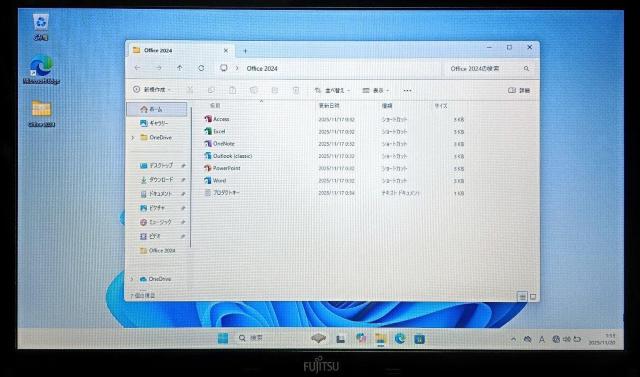Open the 並べ替え sort dropdown
The image size is (640, 377).
click(x=332, y=91)
